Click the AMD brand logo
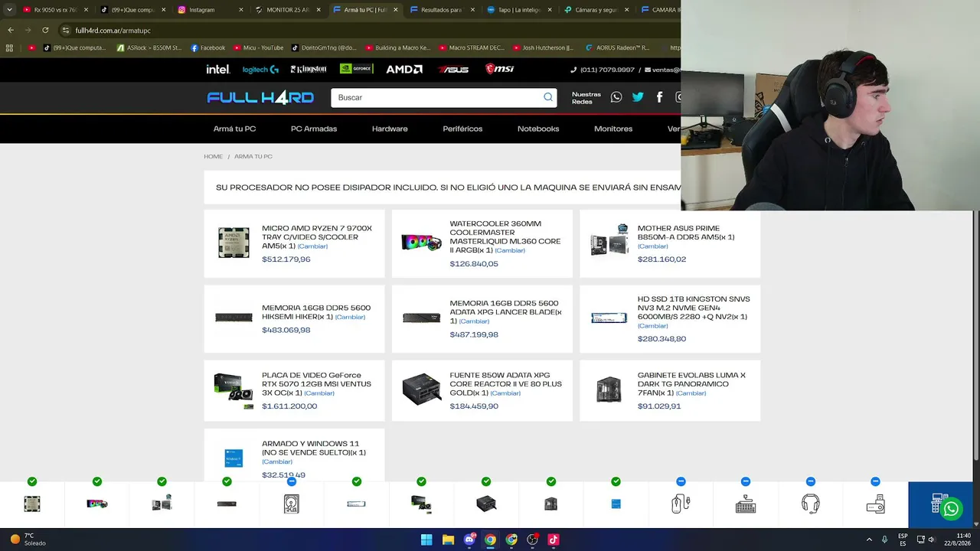Image resolution: width=980 pixels, height=551 pixels. click(404, 69)
